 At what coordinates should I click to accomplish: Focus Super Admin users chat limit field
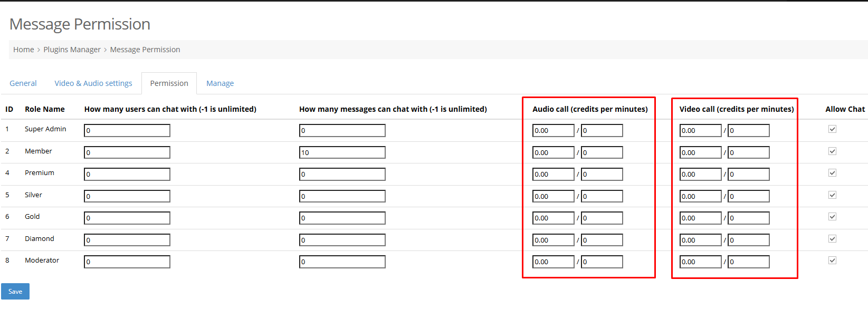click(127, 130)
